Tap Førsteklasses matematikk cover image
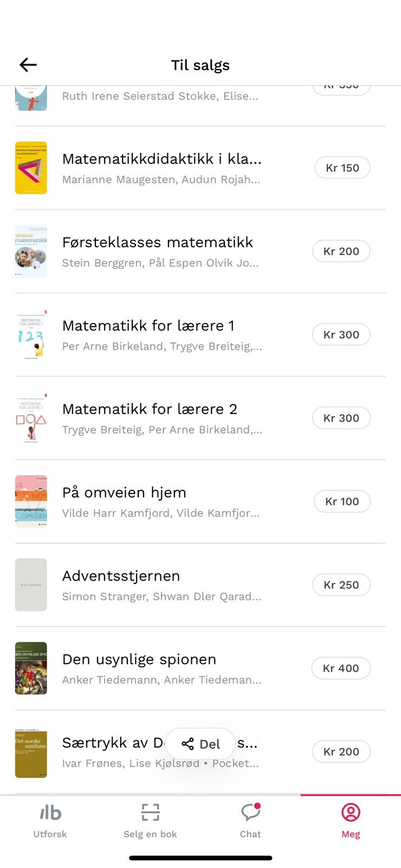Viewport: 401px width, 868px height. [x=31, y=251]
